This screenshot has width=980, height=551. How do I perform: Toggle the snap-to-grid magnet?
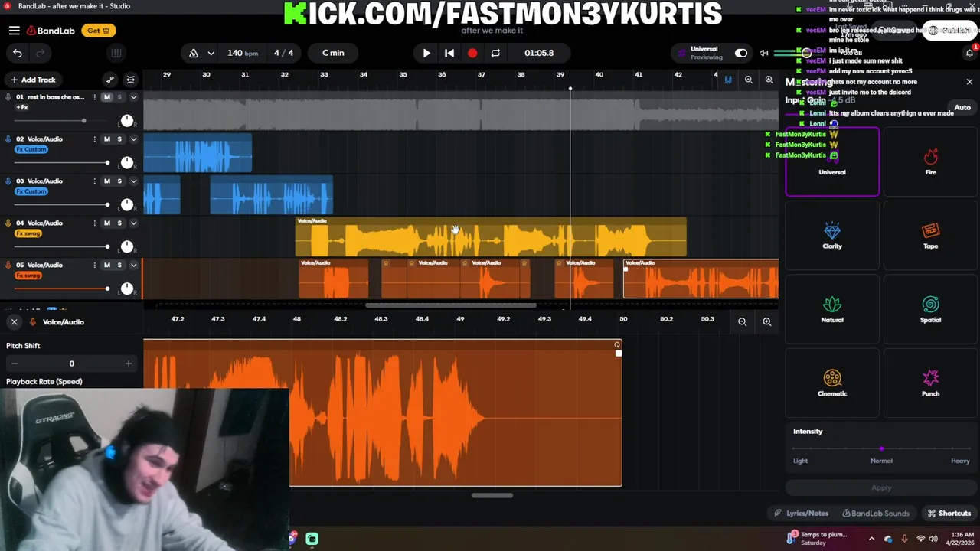coord(728,80)
